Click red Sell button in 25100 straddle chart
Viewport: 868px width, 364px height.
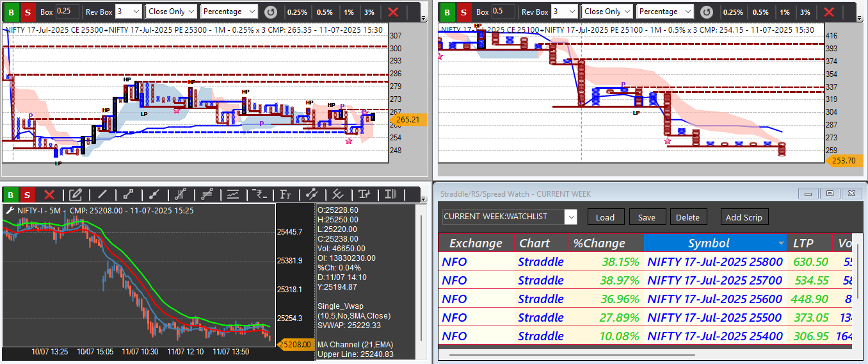[463, 12]
